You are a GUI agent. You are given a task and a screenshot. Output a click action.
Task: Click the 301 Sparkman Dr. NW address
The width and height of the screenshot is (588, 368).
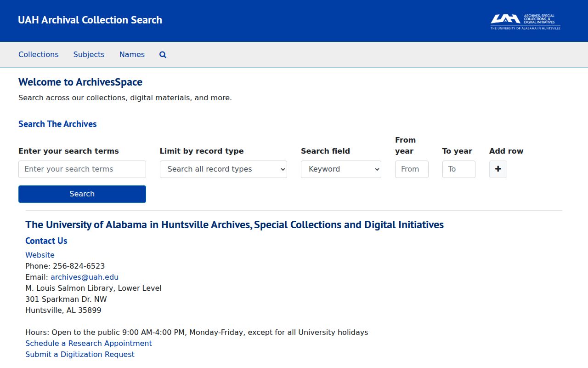66,299
